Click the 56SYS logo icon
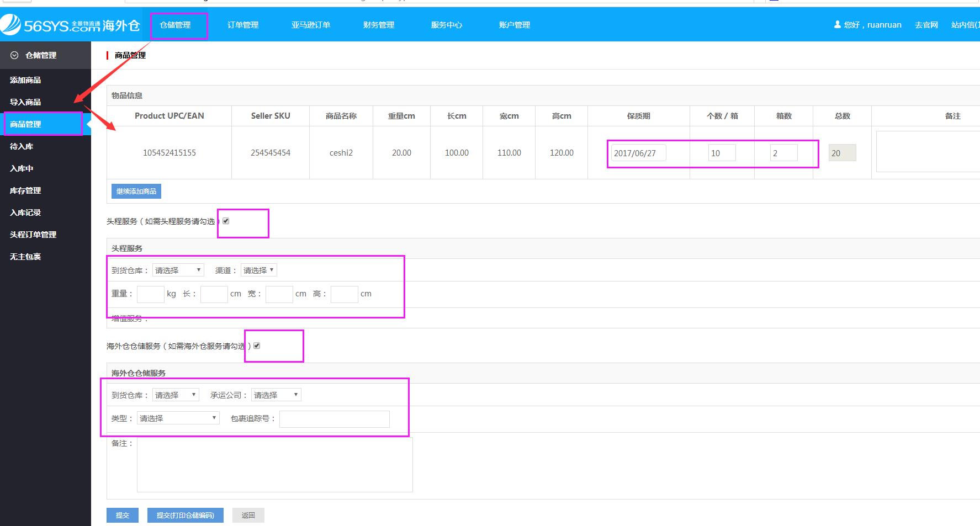Screen dimensions: 980x526 click(x=11, y=25)
